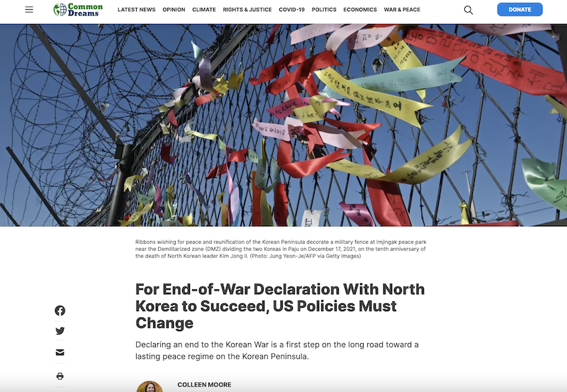Screen dimensions: 567x392
Task: Open the search magnifier icon
Action: click(x=468, y=10)
